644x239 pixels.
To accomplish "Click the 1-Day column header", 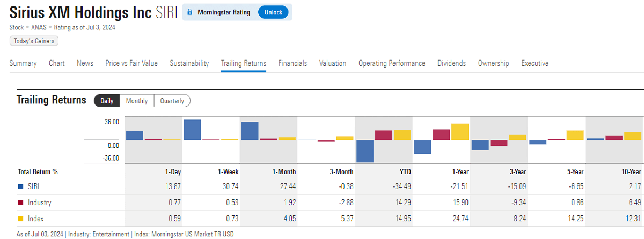I will click(172, 172).
